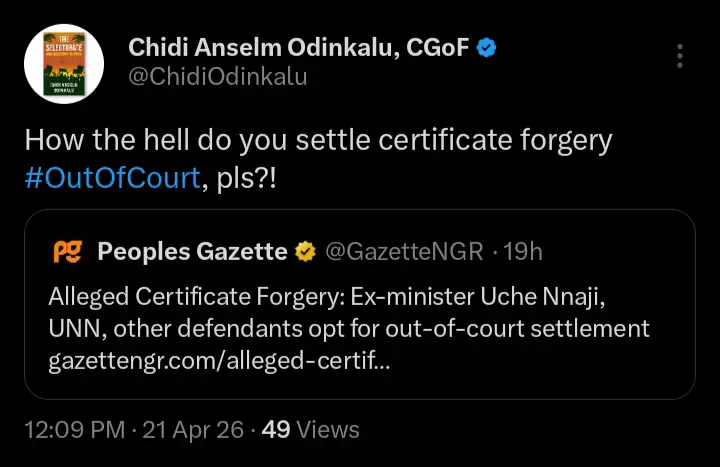Click the Peoples Gazette logo icon
The width and height of the screenshot is (720, 467).
pyautogui.click(x=66, y=252)
